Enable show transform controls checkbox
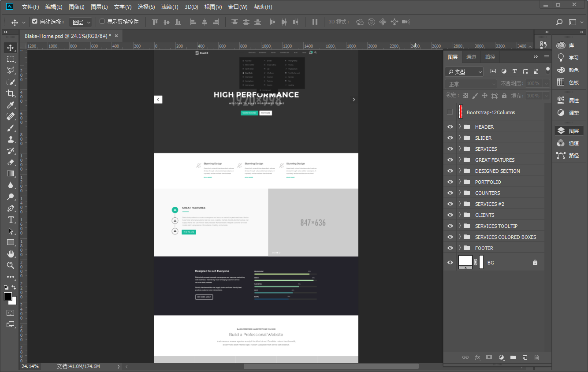Image resolution: width=588 pixels, height=372 pixels. pos(102,21)
